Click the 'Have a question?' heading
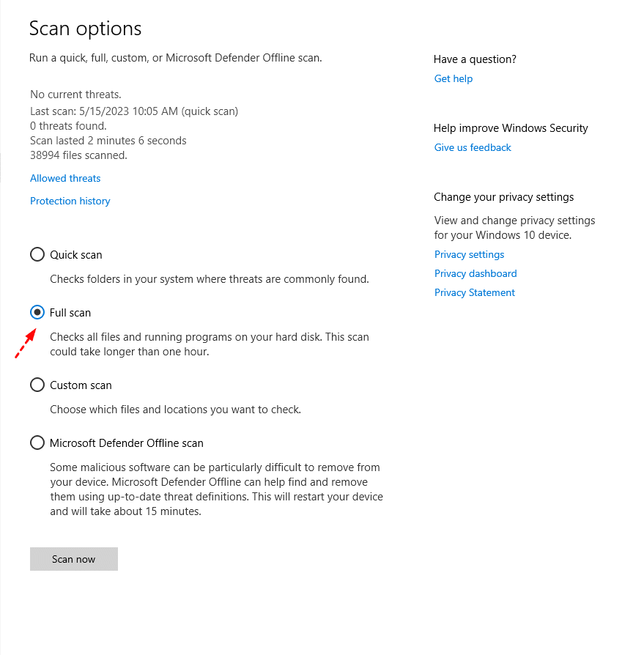This screenshot has height=655, width=644. pyautogui.click(x=475, y=59)
